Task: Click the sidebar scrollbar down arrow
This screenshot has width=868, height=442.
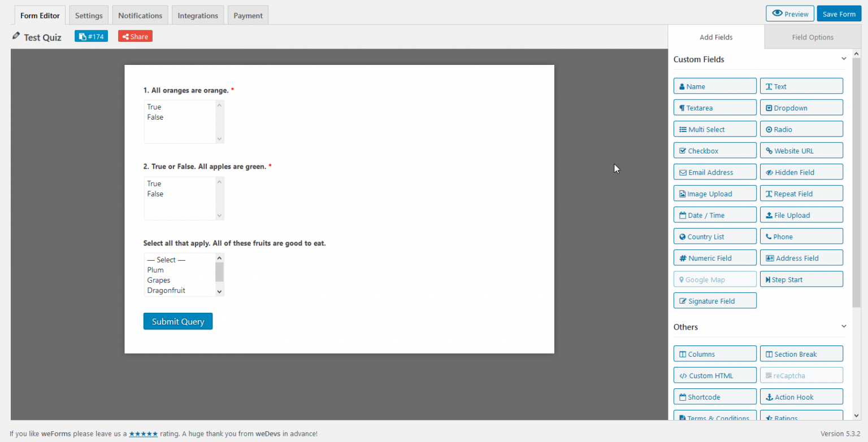Action: 856,415
